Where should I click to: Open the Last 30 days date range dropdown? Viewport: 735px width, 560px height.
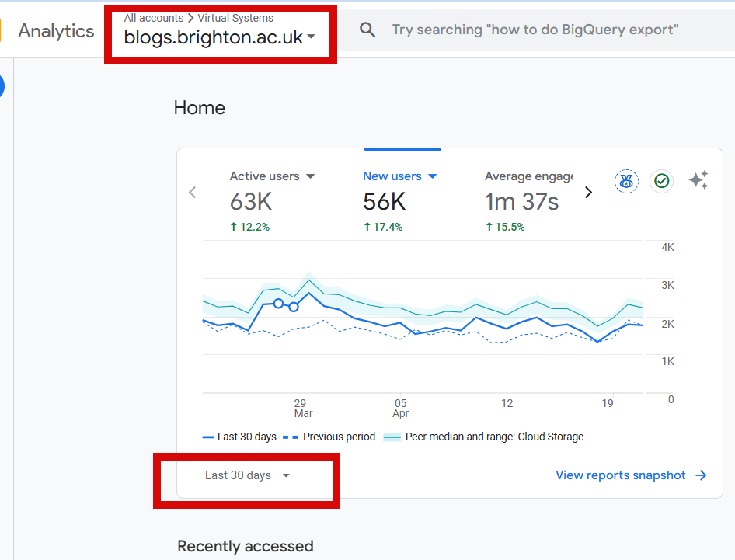[x=247, y=475]
